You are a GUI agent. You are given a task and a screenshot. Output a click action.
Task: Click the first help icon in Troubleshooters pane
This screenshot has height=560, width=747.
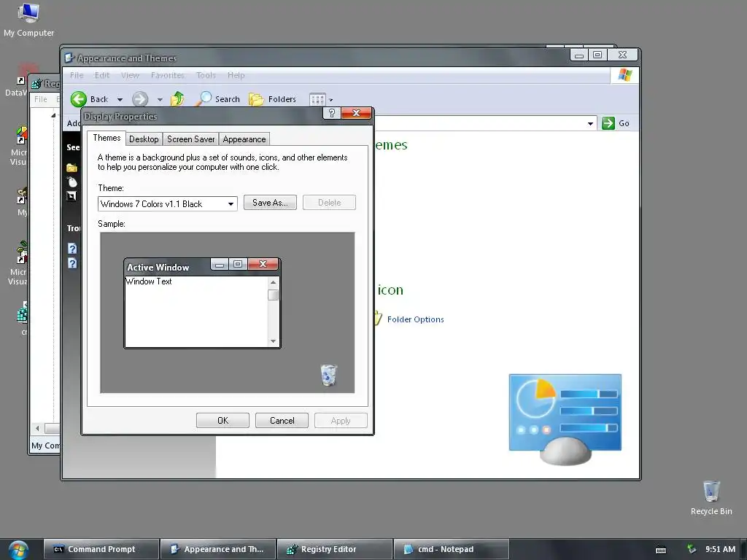coord(72,249)
